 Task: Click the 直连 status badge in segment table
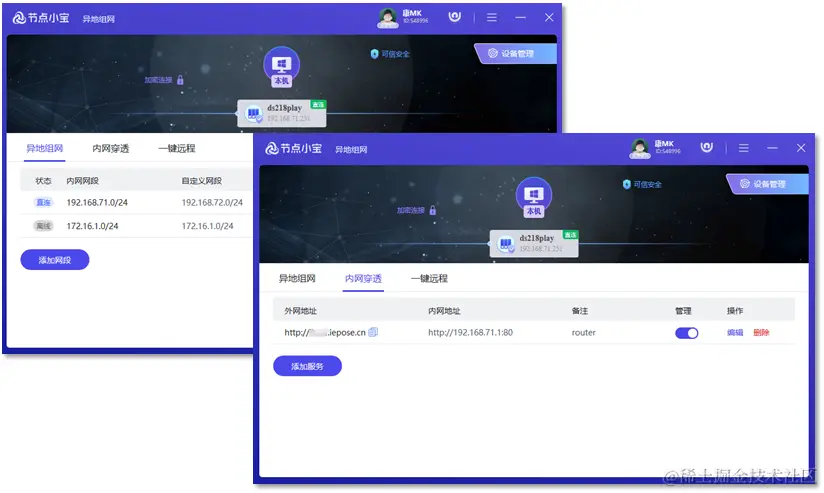pyautogui.click(x=44, y=202)
